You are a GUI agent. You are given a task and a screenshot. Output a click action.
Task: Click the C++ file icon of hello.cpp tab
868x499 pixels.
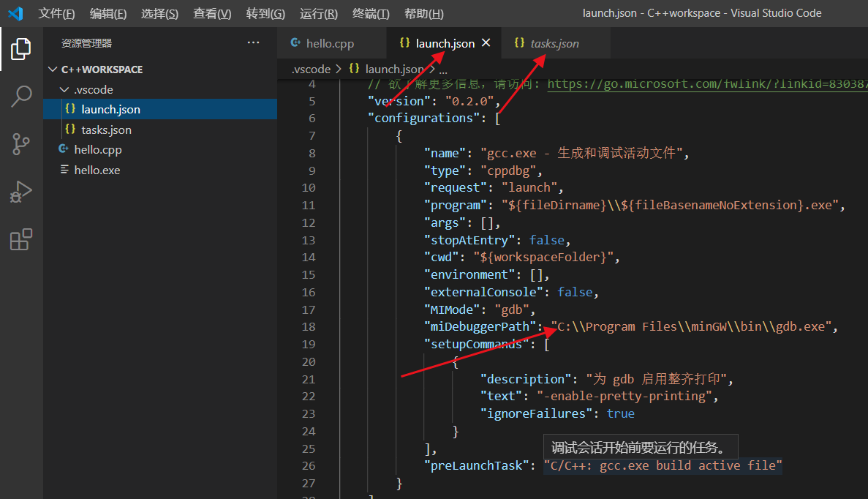coord(295,42)
